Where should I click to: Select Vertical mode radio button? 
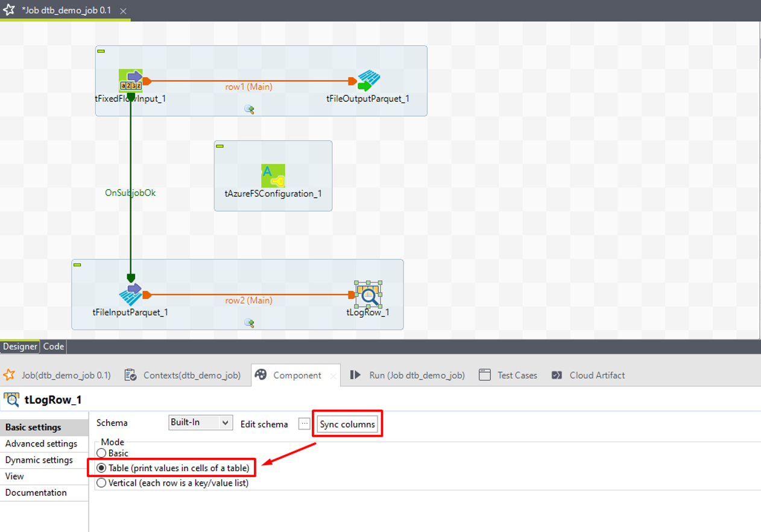click(x=101, y=483)
